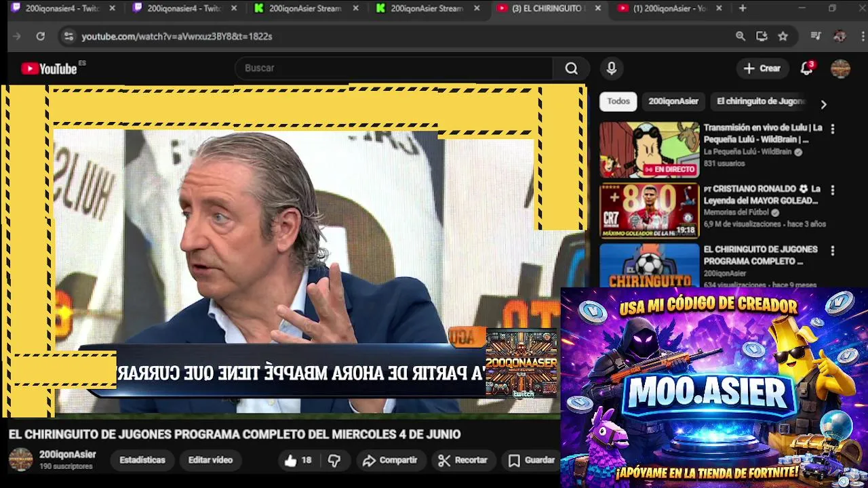Image resolution: width=868 pixels, height=488 pixels.
Task: Click the Buscar search field
Action: tap(393, 68)
